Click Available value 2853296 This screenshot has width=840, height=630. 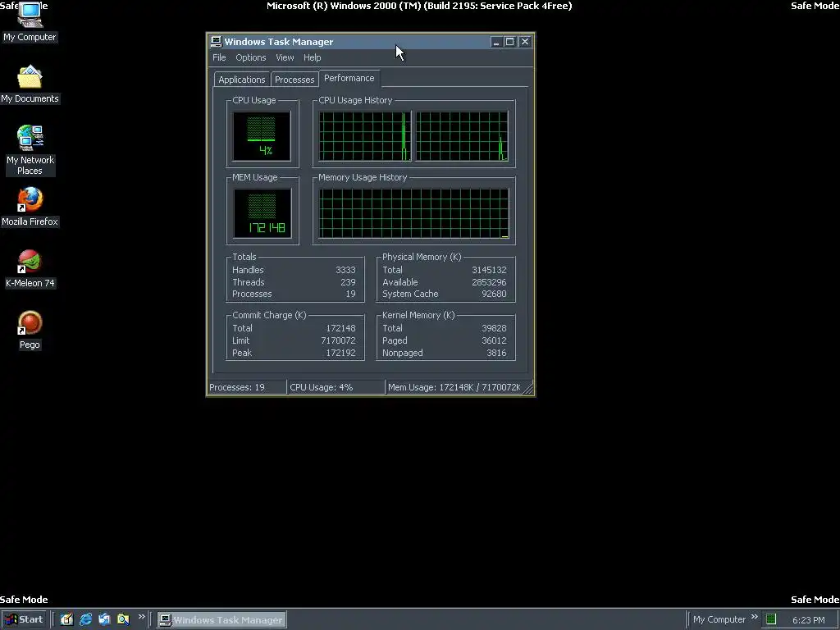[x=489, y=282]
